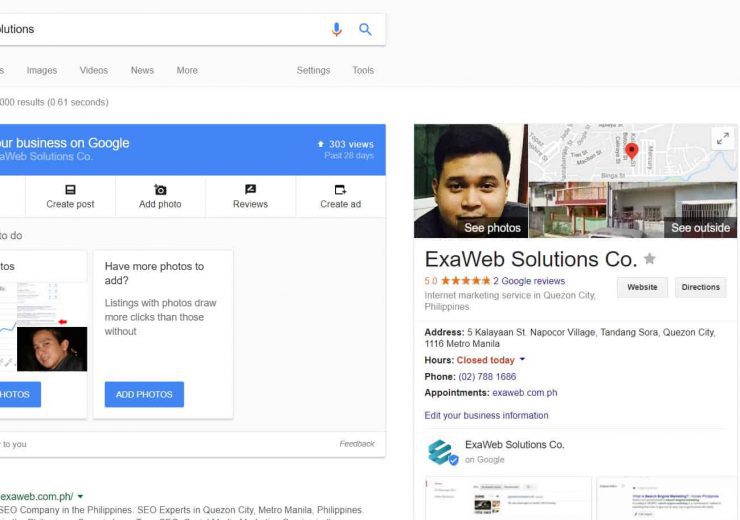Viewport: 740px width, 520px height.
Task: Click the 'Have more photos to add?' heading
Action: pos(154,273)
